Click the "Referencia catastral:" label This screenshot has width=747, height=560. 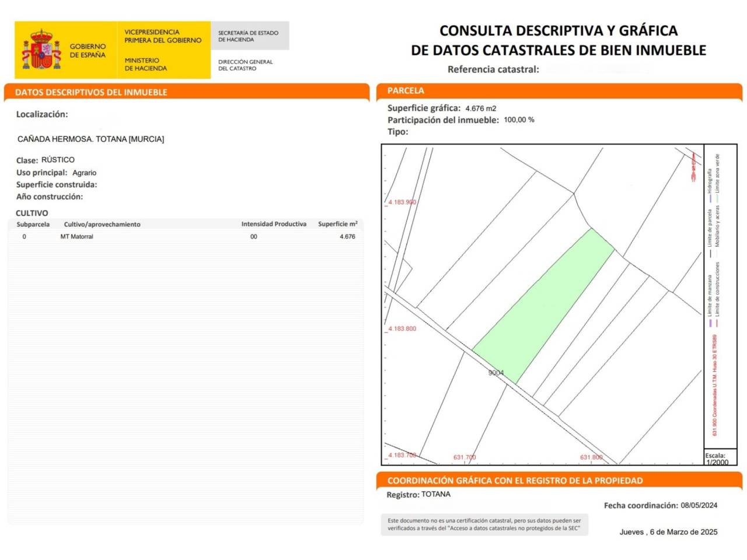pyautogui.click(x=493, y=69)
